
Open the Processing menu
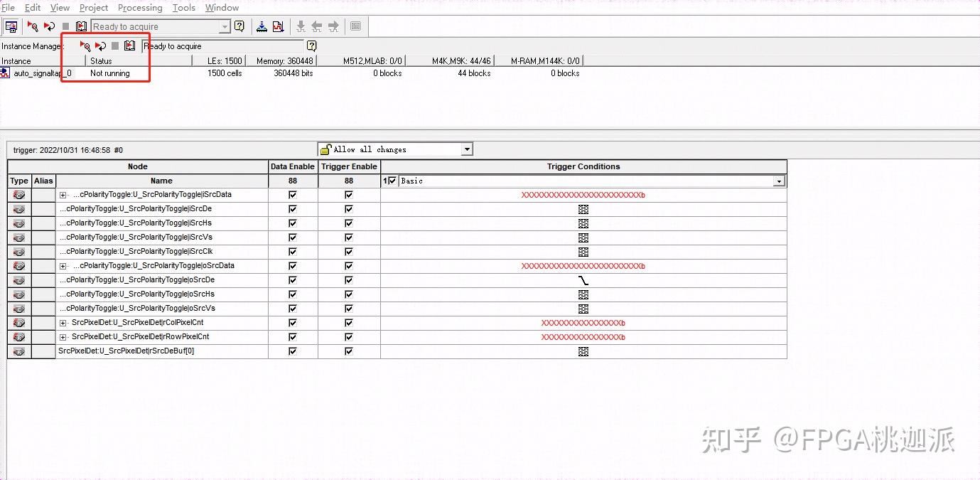140,7
